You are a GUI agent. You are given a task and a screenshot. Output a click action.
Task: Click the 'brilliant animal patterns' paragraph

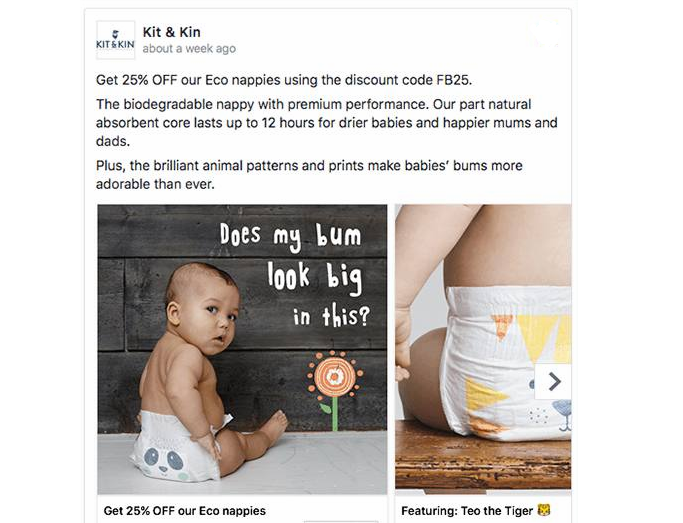309,175
